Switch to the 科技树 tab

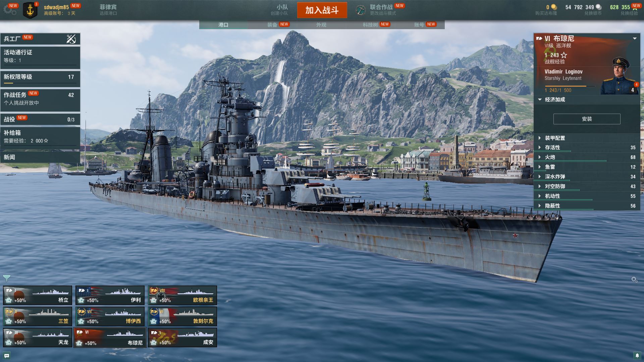pyautogui.click(x=370, y=25)
